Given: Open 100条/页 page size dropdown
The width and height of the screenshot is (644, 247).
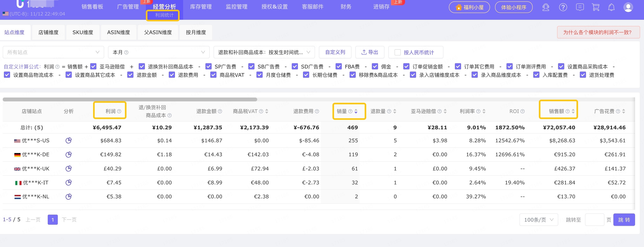Looking at the screenshot, I should (538, 220).
